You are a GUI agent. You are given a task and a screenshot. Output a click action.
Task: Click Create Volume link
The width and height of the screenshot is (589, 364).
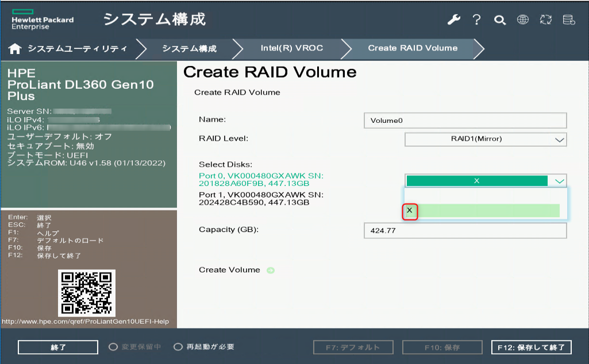click(229, 270)
